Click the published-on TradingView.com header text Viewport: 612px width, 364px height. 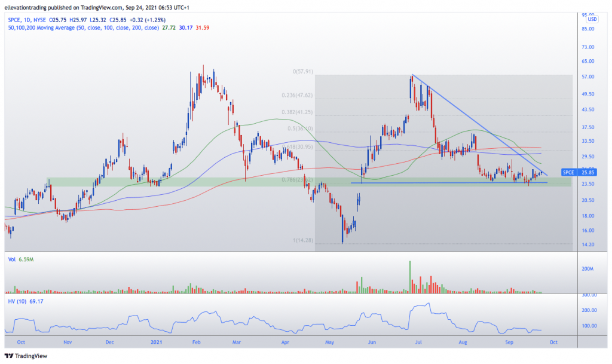click(97, 7)
